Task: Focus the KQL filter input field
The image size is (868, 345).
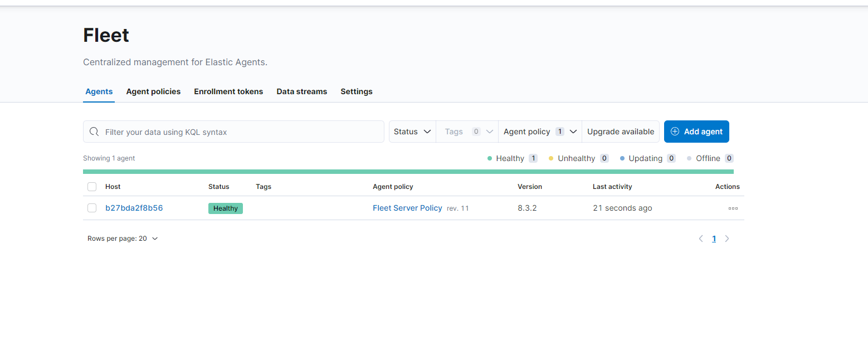Action: (x=240, y=132)
